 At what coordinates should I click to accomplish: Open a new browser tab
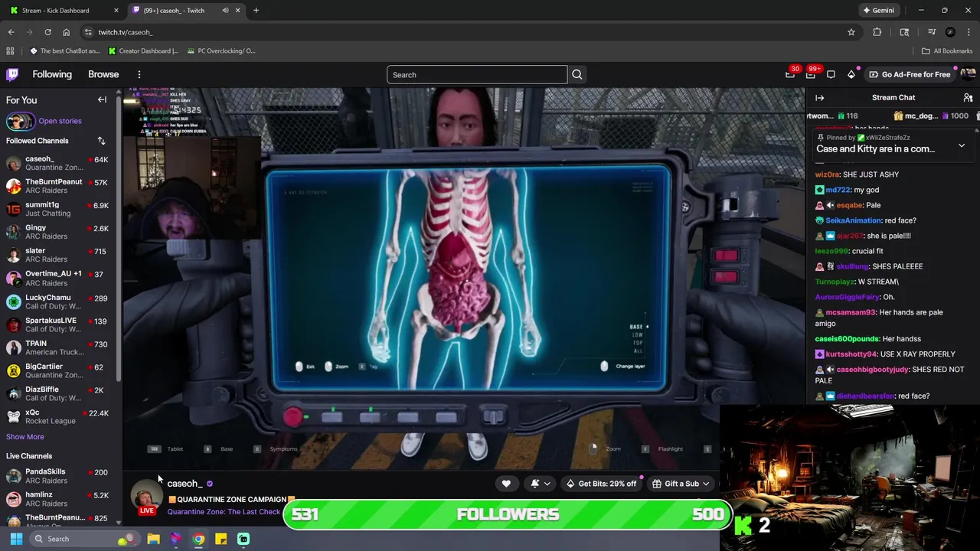pos(256,11)
